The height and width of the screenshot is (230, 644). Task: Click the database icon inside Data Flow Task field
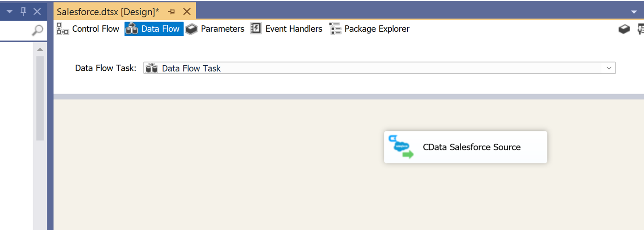tap(151, 68)
